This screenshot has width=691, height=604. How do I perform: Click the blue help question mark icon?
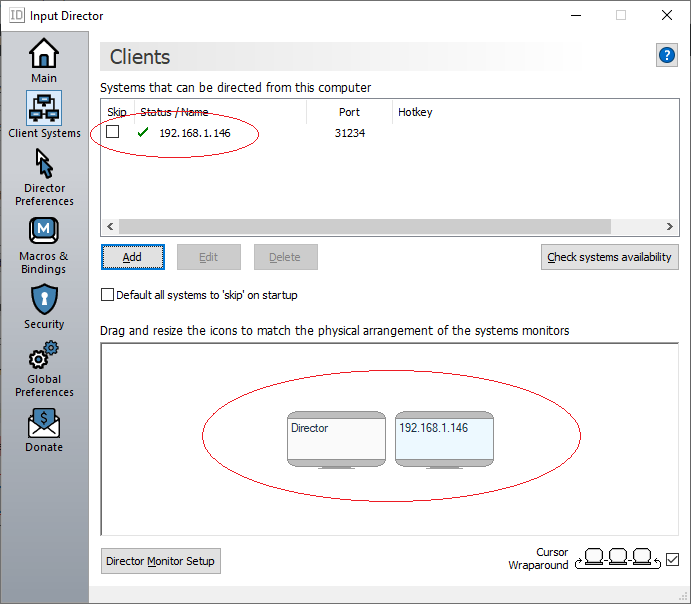coord(667,56)
